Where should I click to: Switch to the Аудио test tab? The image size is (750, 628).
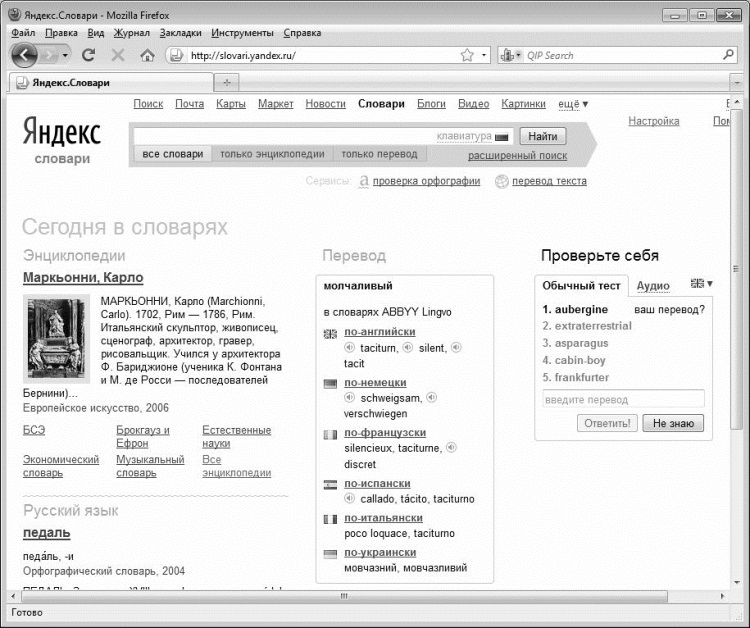point(653,286)
